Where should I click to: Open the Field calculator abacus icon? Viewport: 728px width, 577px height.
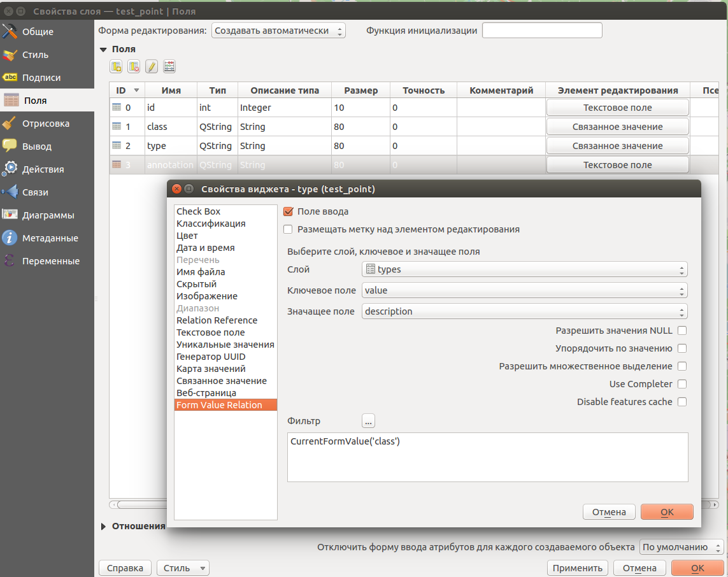point(169,67)
